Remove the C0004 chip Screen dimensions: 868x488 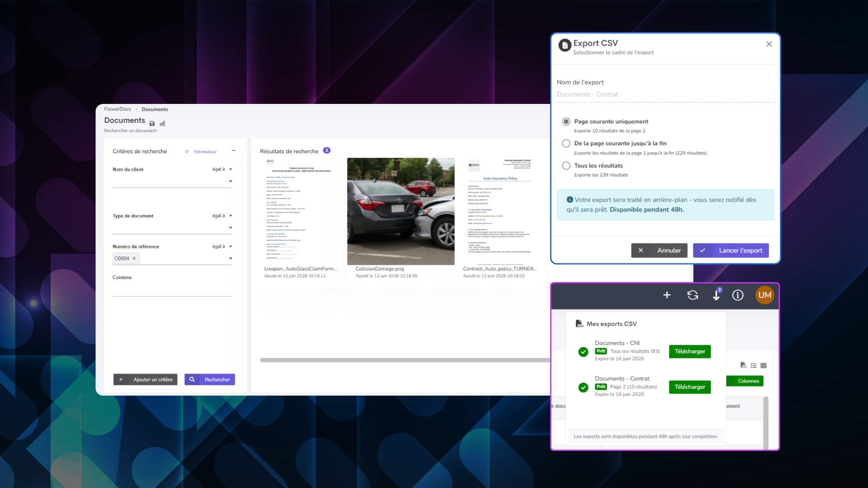[134, 258]
